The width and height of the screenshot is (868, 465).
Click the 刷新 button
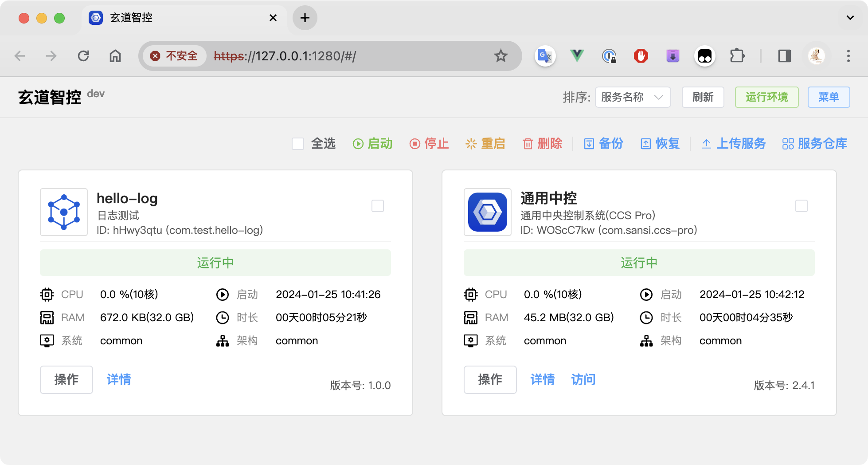pyautogui.click(x=703, y=97)
